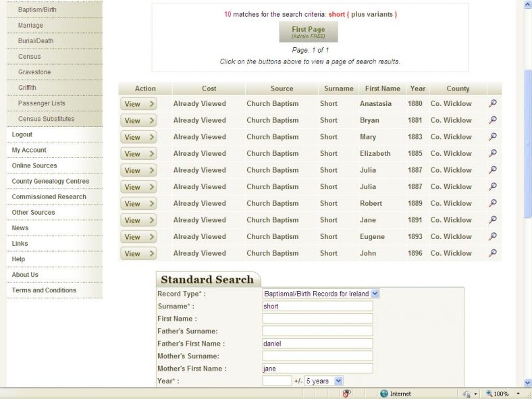Click the Surname field containing short
Screen dimensions: 532x399
click(317, 306)
